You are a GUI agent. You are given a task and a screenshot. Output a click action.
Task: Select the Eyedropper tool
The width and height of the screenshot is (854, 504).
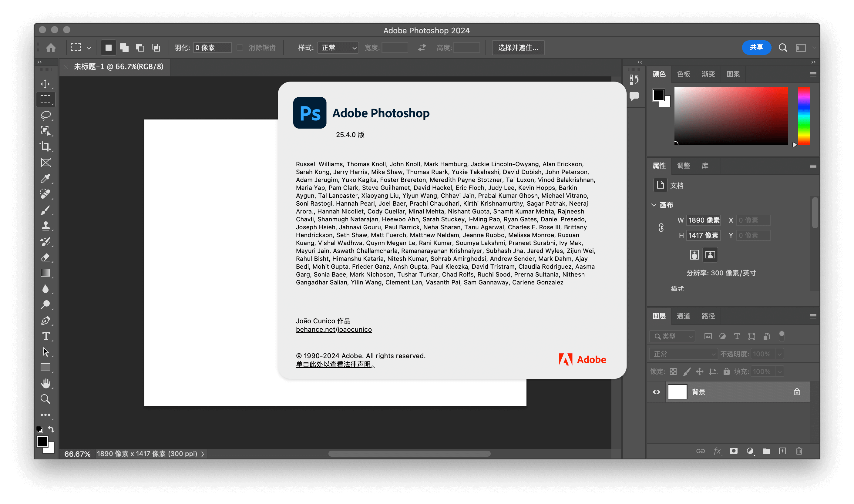click(45, 178)
